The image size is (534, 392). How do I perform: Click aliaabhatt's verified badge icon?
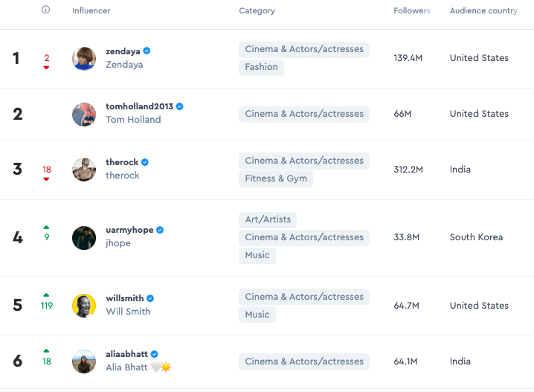tap(155, 354)
